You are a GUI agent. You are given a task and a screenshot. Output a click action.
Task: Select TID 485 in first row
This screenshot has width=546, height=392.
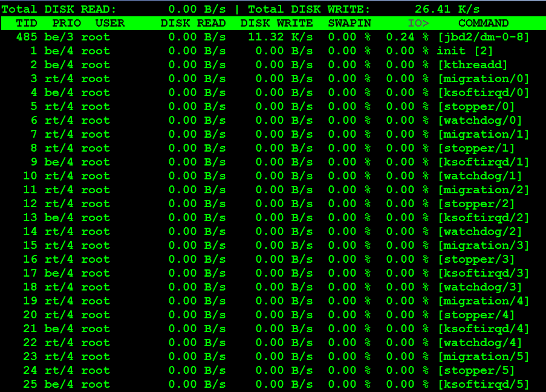(x=27, y=37)
